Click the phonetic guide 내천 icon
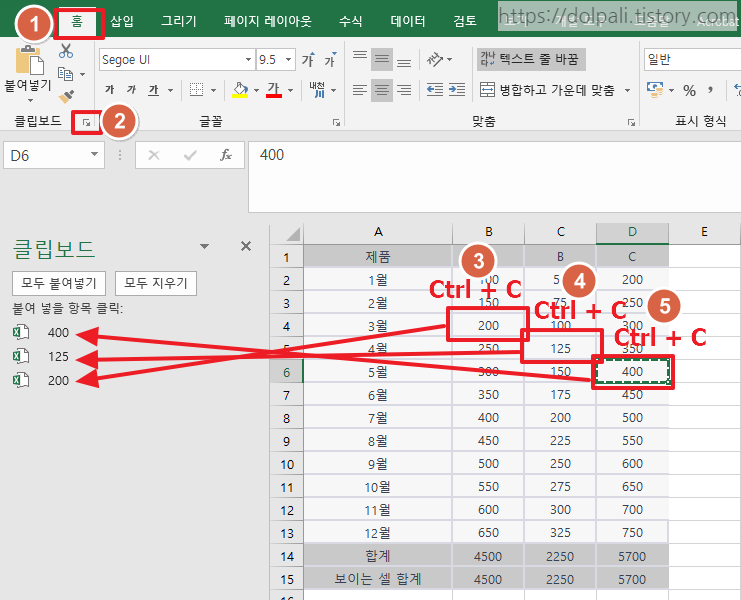 (318, 90)
